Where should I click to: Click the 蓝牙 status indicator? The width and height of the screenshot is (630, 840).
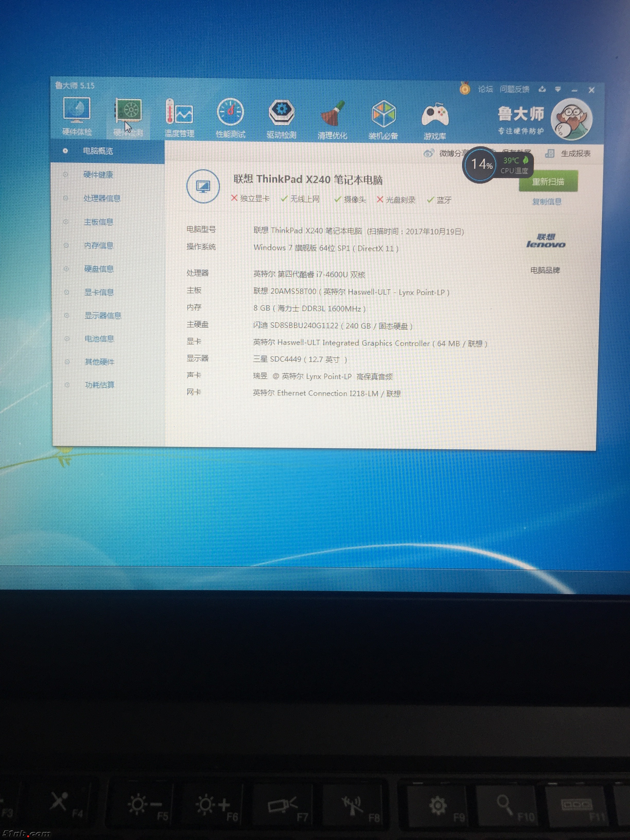click(439, 200)
